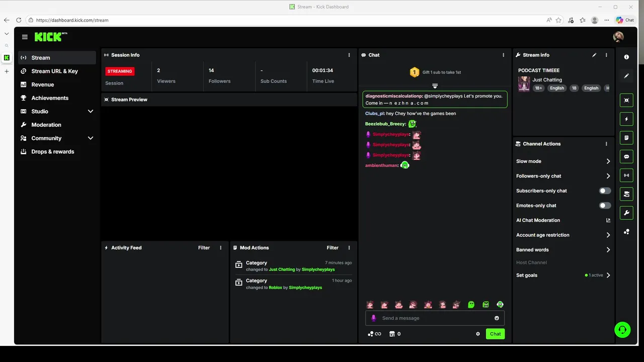Click the Send a message input field
This screenshot has width=644, height=362.
(435, 318)
